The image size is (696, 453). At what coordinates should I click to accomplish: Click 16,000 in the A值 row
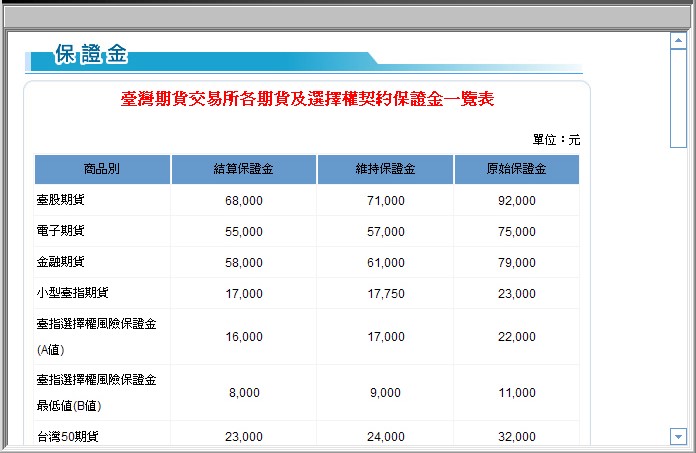[x=244, y=337]
